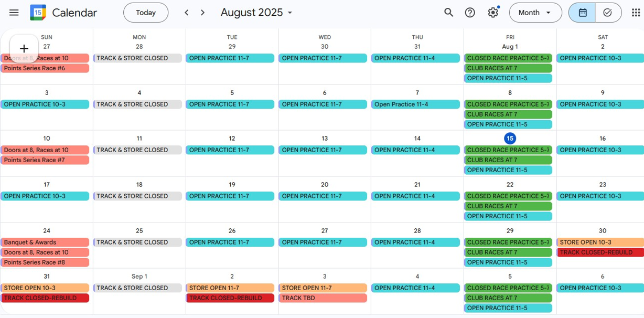Open the Support help icon
This screenshot has height=318, width=644.
470,13
